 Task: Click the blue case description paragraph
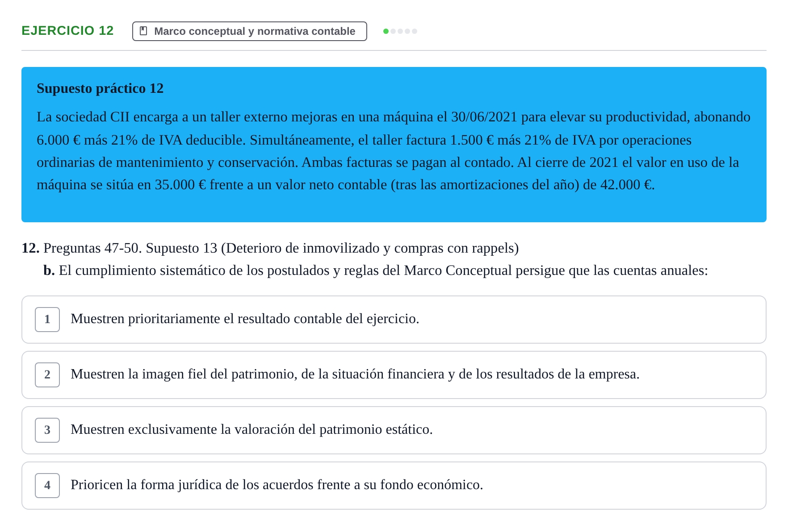(394, 151)
